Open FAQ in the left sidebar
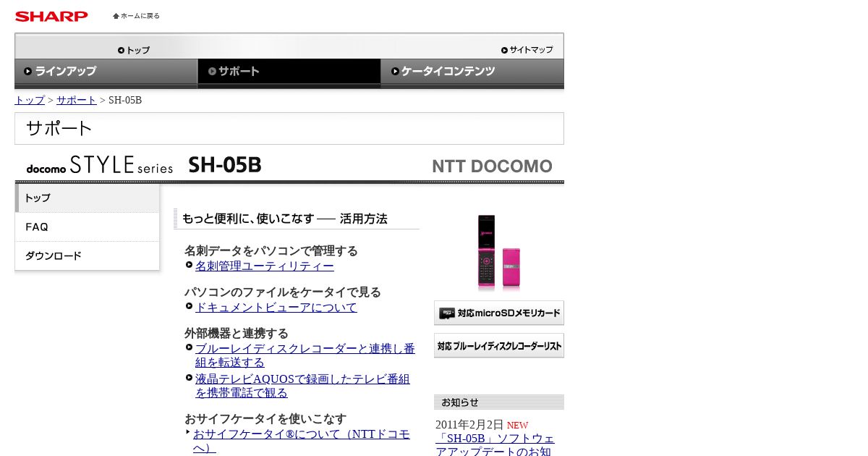The width and height of the screenshot is (868, 456). (x=87, y=227)
